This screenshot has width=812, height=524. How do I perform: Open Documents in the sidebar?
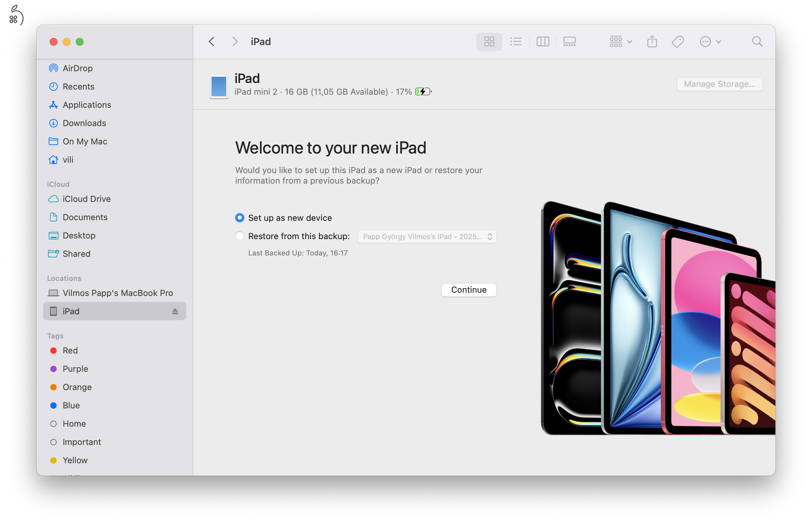[x=115, y=217]
